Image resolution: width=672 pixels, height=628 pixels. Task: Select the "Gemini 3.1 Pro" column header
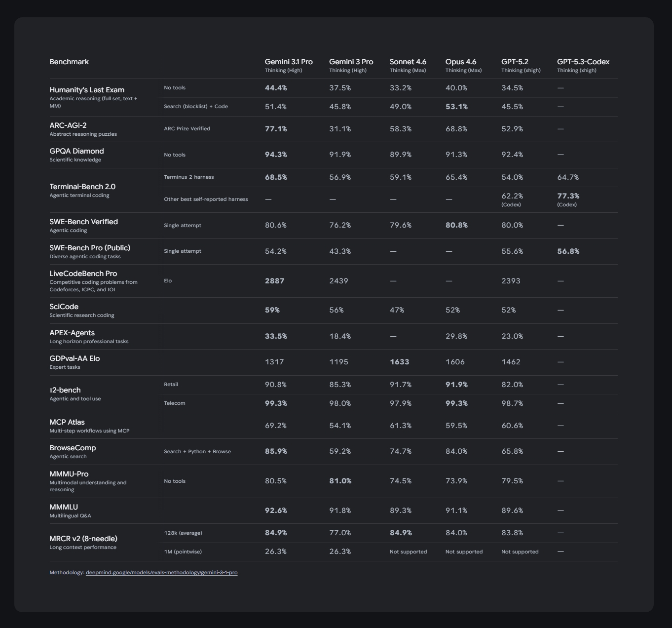pos(289,62)
